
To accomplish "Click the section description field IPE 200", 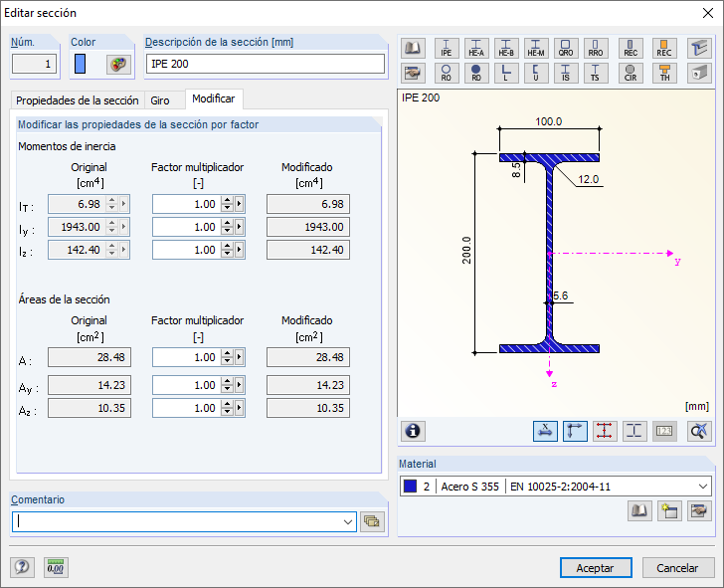I will pyautogui.click(x=266, y=64).
